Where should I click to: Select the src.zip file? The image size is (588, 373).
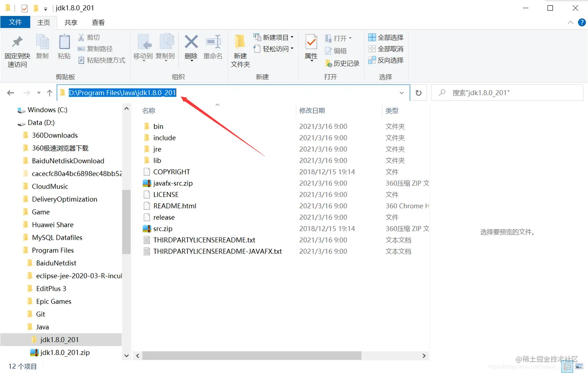coord(163,229)
